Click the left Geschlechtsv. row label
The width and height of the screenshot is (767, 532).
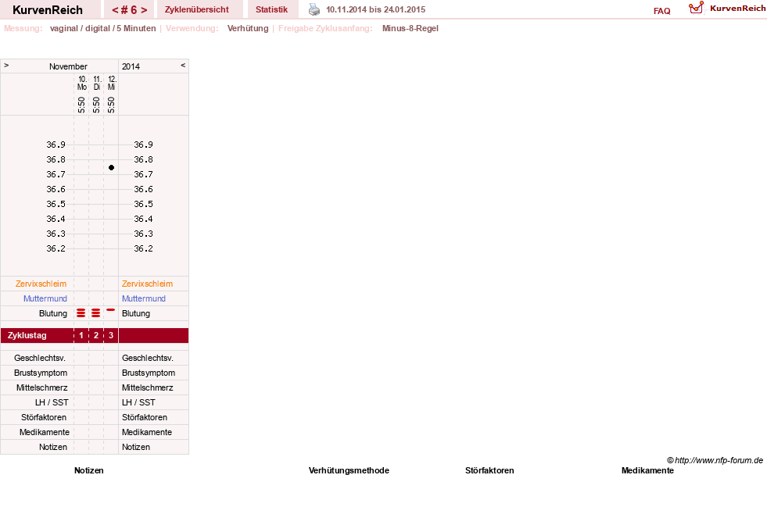pos(40,358)
